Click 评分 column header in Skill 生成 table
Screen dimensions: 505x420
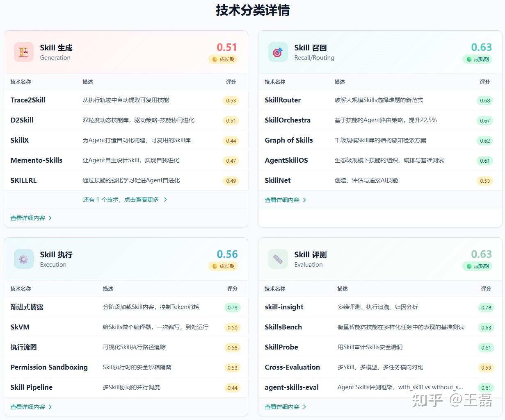(231, 82)
